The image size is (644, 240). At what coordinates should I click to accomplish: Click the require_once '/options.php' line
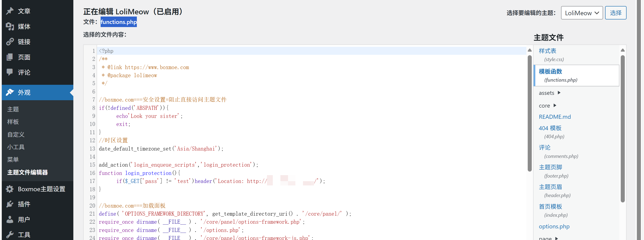tap(171, 230)
